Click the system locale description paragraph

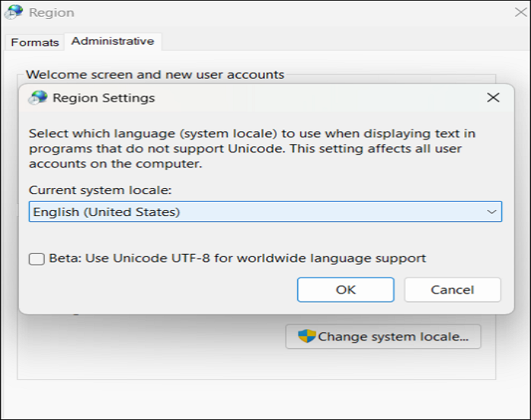click(252, 149)
